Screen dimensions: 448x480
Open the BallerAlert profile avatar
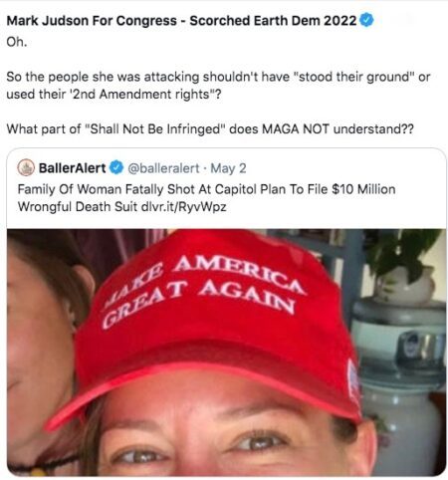click(x=26, y=167)
